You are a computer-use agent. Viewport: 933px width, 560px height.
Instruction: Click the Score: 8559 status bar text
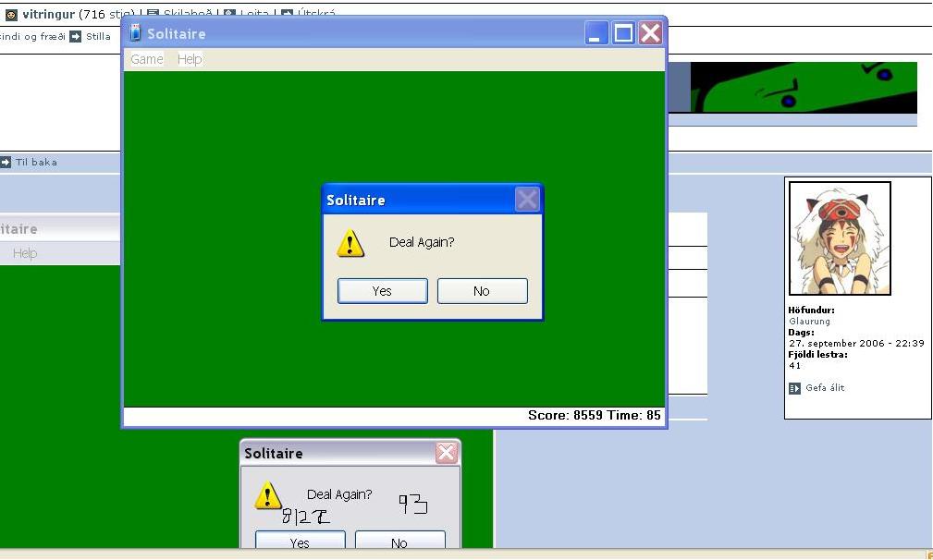pos(565,415)
